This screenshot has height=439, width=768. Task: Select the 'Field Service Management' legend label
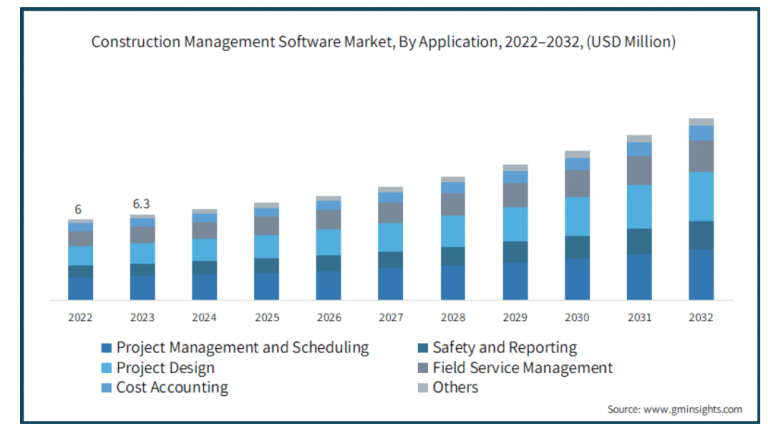[x=522, y=368]
